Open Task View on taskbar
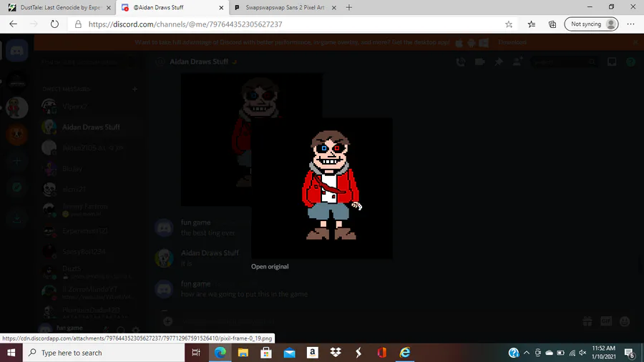The width and height of the screenshot is (644, 362). [196, 353]
